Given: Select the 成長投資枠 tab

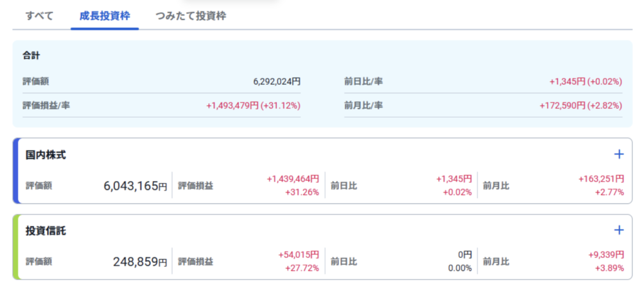Looking at the screenshot, I should click(104, 16).
